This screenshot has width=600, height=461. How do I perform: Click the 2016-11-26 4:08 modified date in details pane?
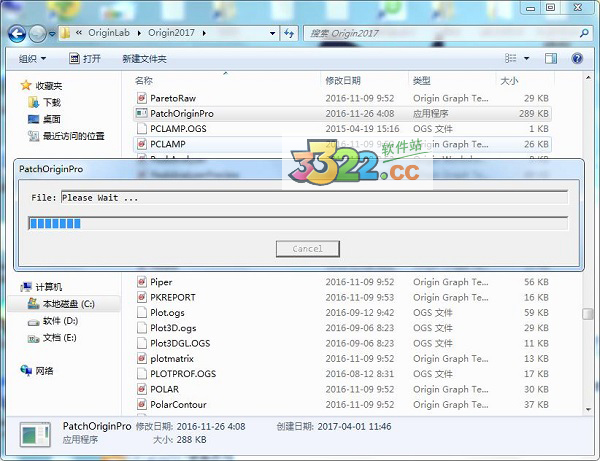click(211, 427)
